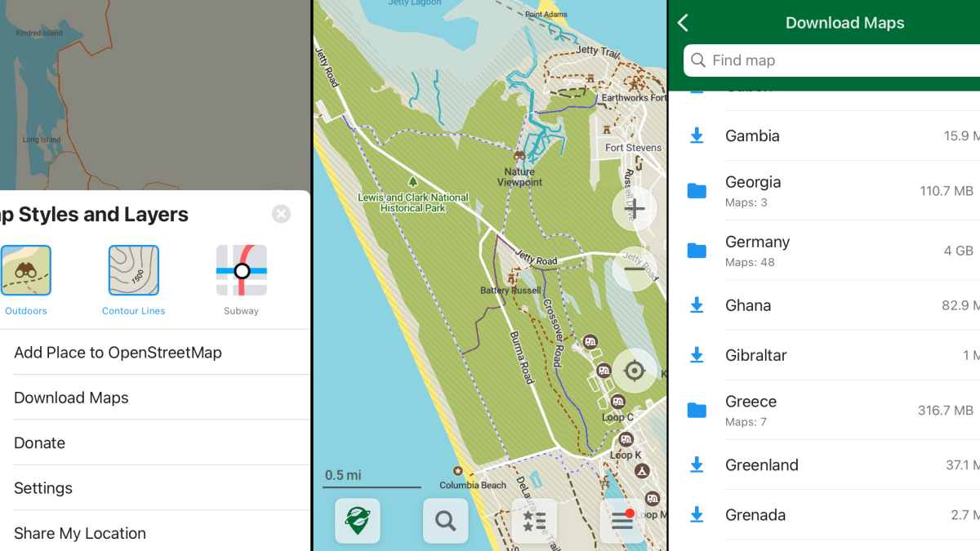Open the map search magnifier button
The height and width of the screenshot is (551, 980).
pyautogui.click(x=445, y=521)
